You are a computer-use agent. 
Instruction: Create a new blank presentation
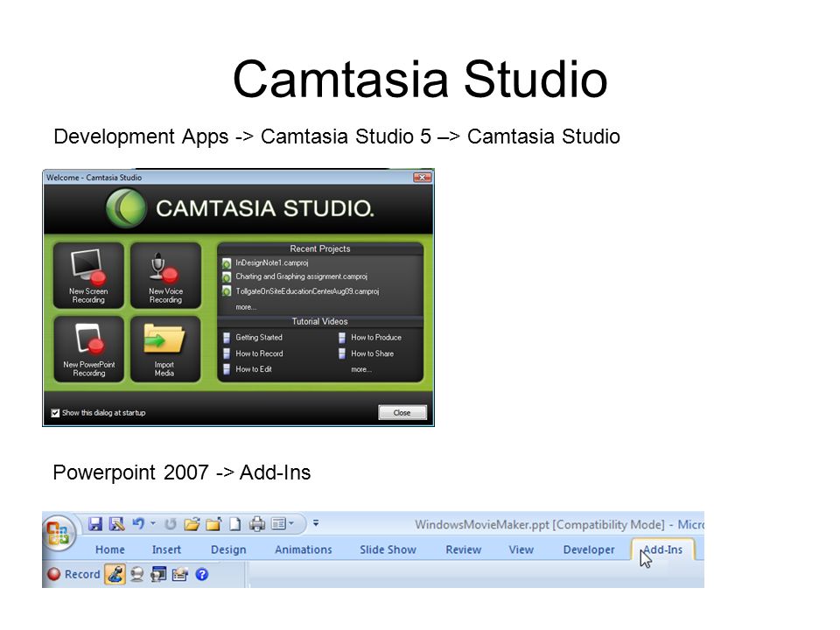(x=234, y=523)
